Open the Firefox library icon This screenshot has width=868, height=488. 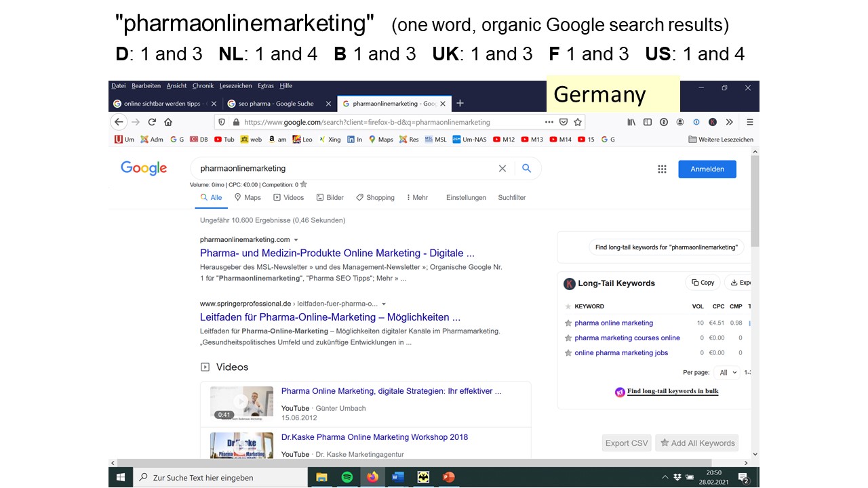click(631, 122)
